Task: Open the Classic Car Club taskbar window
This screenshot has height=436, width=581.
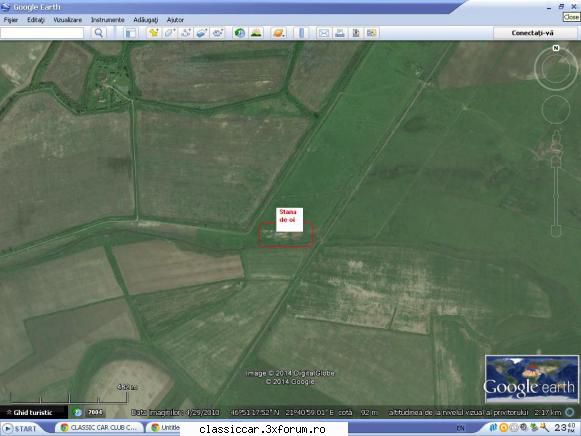Action: (99, 428)
